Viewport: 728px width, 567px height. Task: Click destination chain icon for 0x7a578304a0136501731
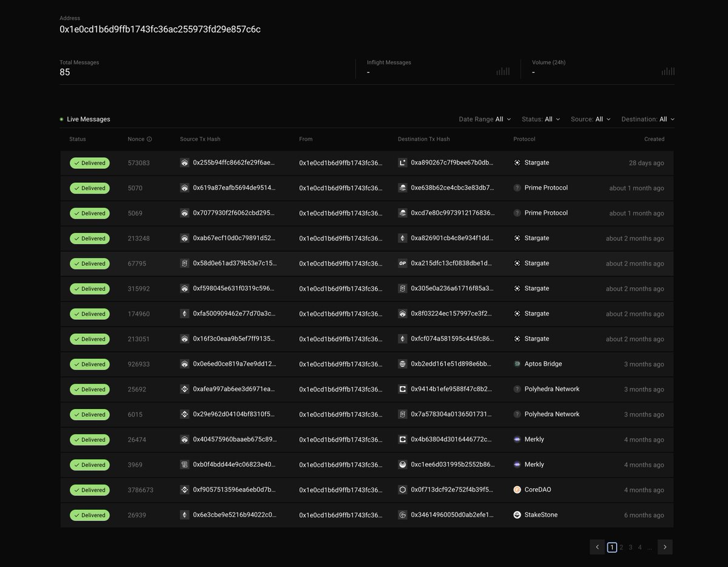(x=402, y=414)
